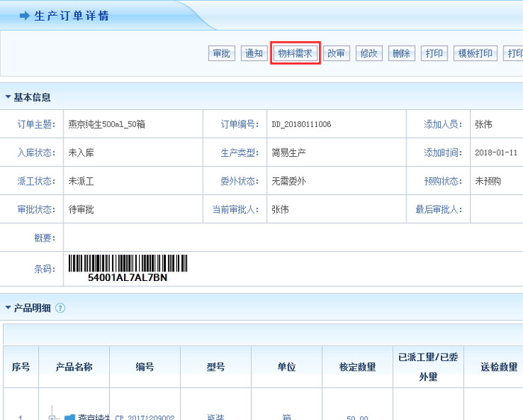
Task: Select the order number DD_20180111006
Action: click(301, 124)
